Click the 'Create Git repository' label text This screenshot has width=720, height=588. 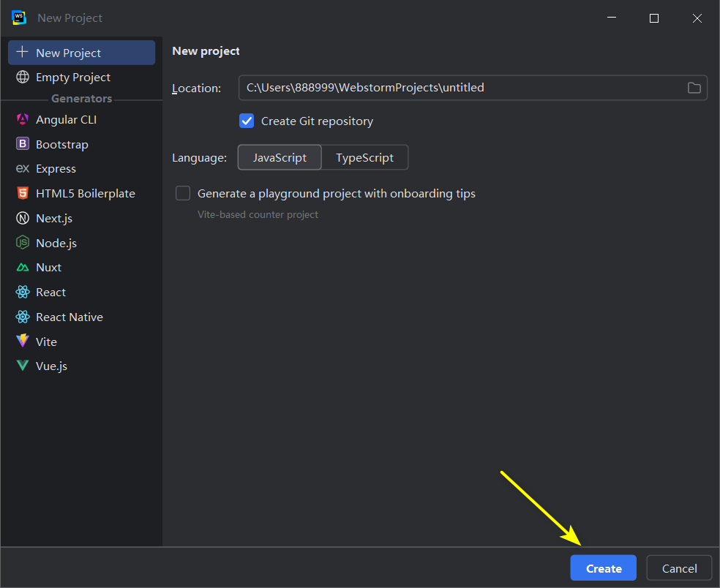[x=317, y=121]
